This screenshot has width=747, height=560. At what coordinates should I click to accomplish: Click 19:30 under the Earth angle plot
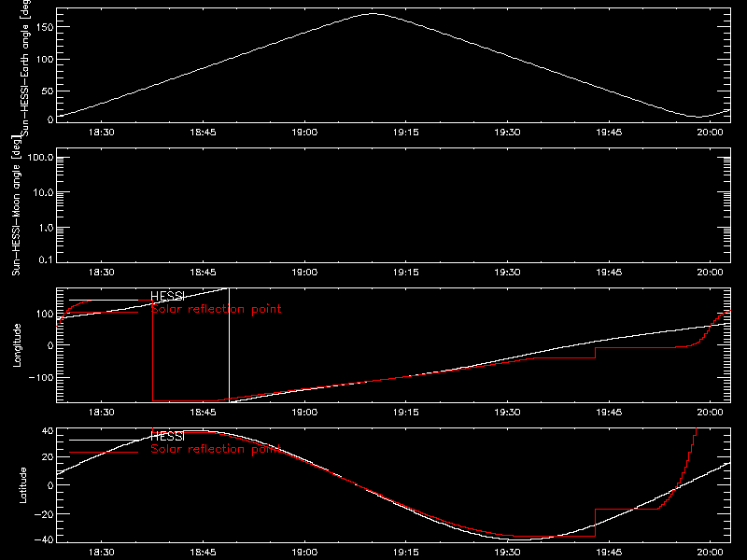507,133
